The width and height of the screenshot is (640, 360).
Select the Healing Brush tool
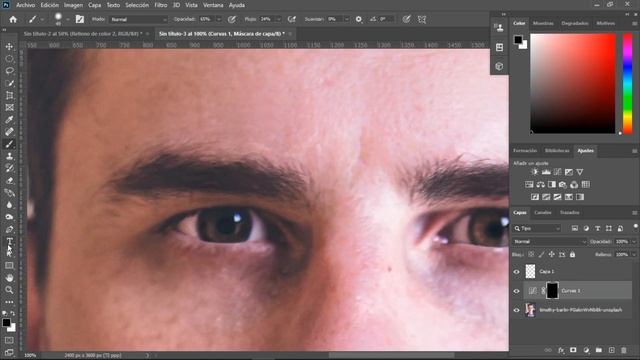[9, 132]
